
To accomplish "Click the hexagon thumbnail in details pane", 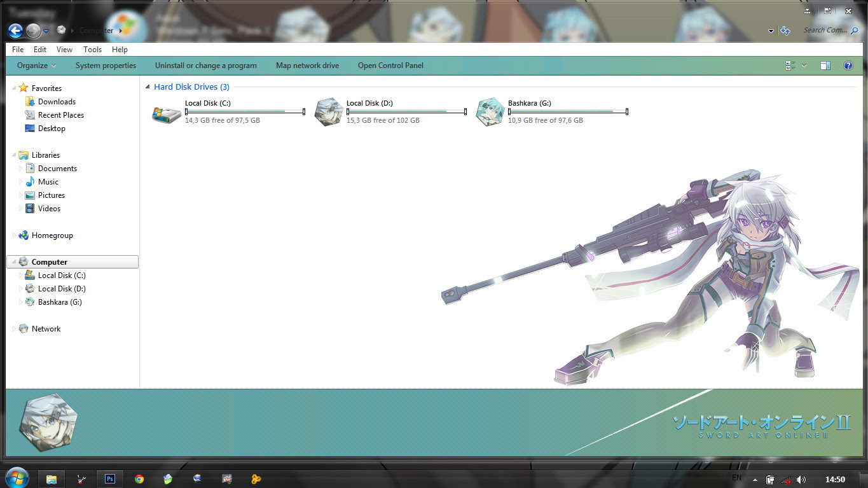I will pyautogui.click(x=48, y=421).
